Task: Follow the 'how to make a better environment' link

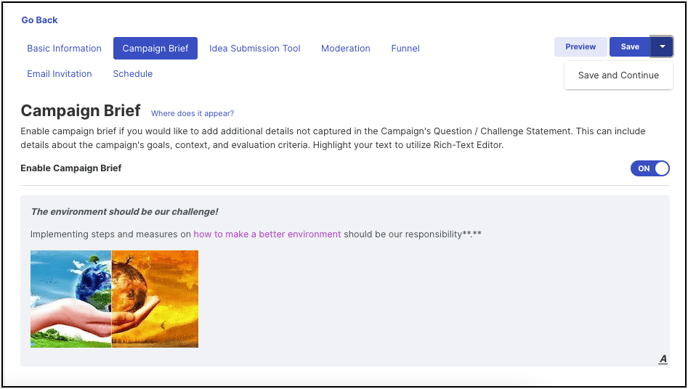Action: (x=267, y=234)
